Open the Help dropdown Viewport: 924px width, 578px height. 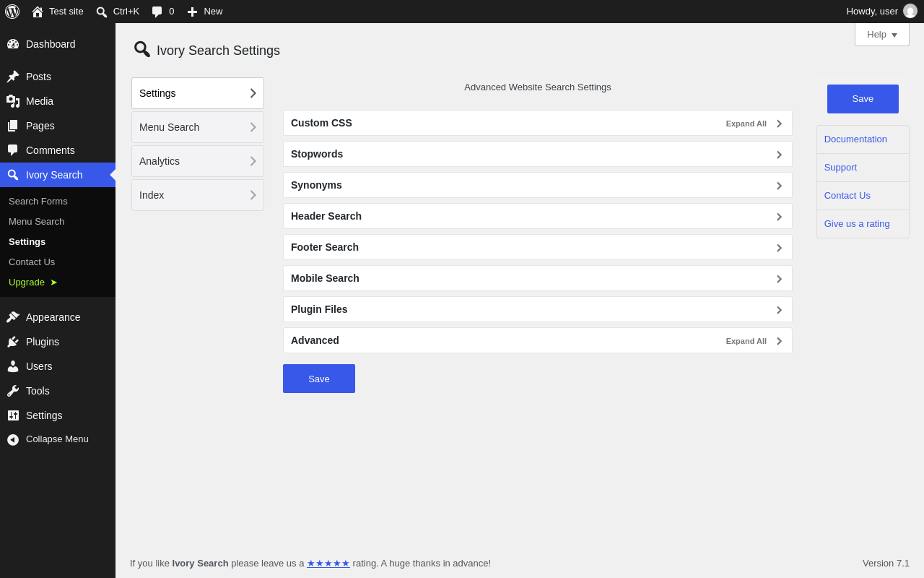click(x=882, y=35)
